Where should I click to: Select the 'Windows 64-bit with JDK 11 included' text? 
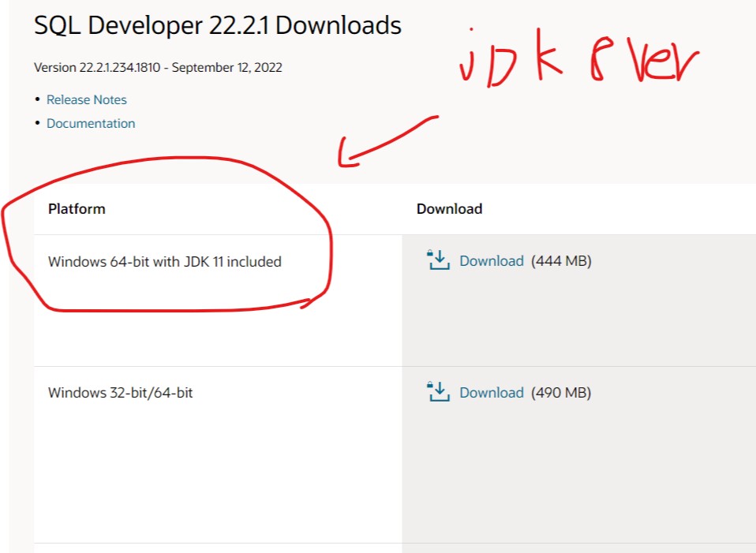pos(165,262)
